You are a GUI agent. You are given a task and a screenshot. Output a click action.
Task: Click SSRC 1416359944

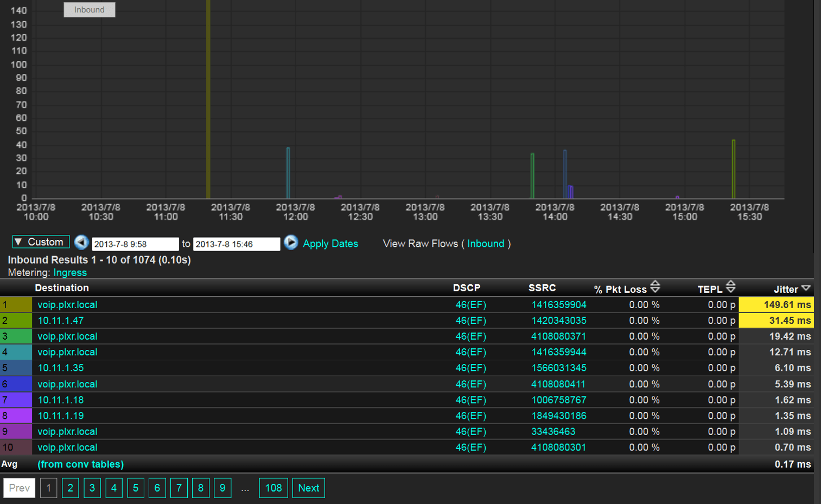[559, 352]
